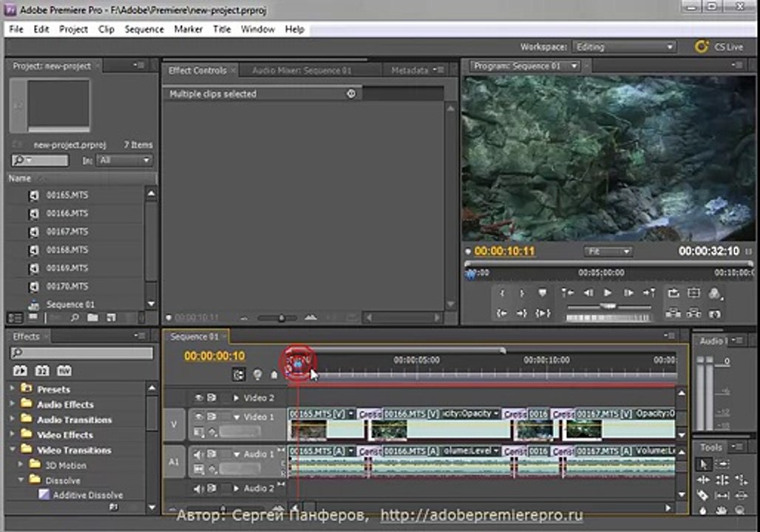Open the Workspace Editing dropdown
This screenshot has height=532, width=760.
point(624,47)
